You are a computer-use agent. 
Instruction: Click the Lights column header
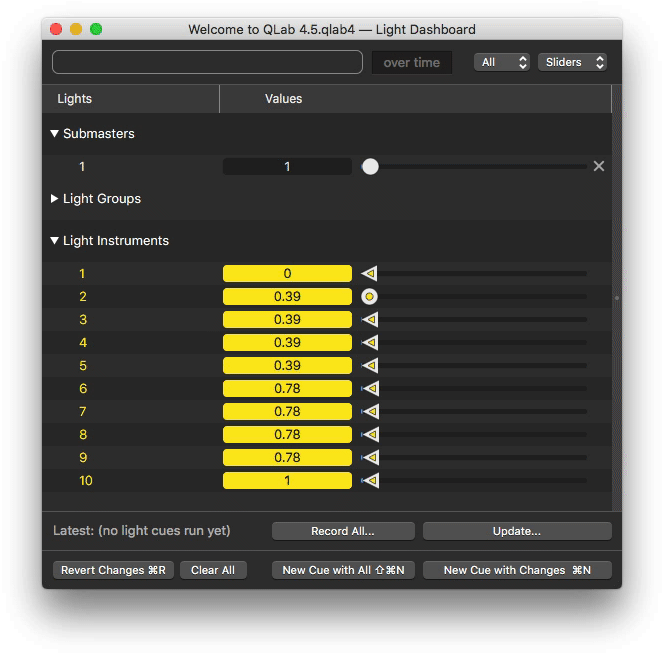tap(131, 99)
